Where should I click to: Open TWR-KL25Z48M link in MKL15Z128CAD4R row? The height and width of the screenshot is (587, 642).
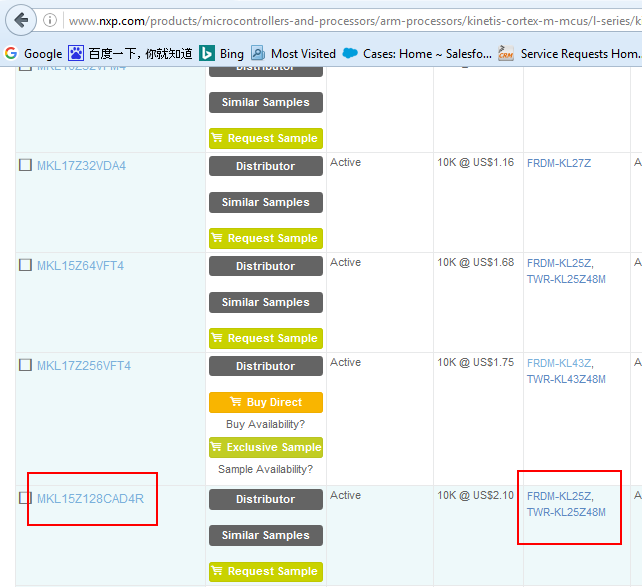566,512
